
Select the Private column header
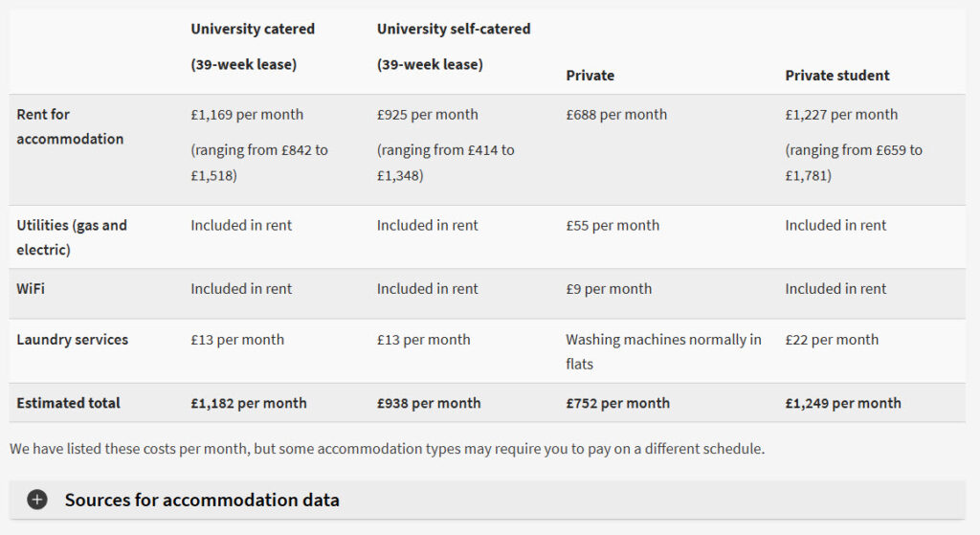[x=590, y=76]
